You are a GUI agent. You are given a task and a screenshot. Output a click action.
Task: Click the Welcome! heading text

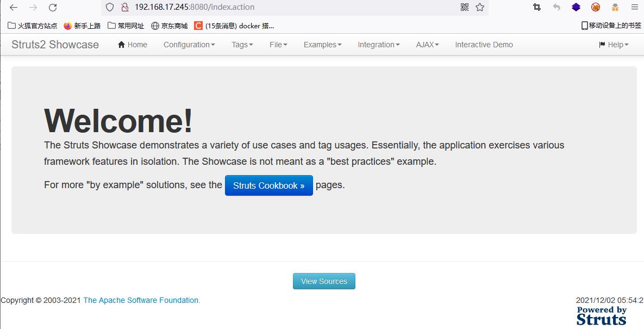click(x=118, y=121)
